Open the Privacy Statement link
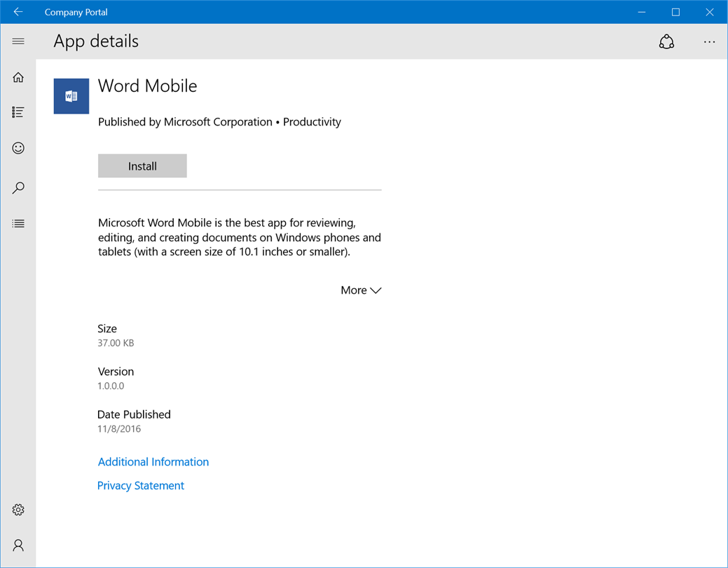The width and height of the screenshot is (728, 568). [x=141, y=485]
